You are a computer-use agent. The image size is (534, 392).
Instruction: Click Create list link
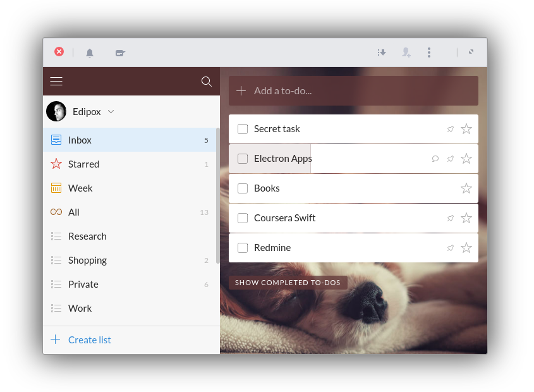point(90,340)
